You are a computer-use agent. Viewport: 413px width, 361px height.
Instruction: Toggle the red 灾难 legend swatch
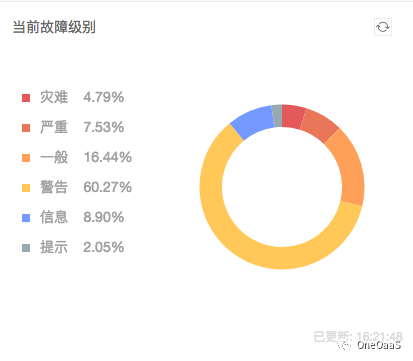coord(26,98)
